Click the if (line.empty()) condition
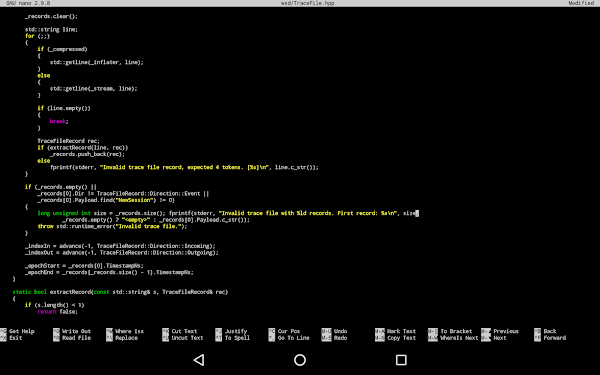The width and height of the screenshot is (600, 375). (x=64, y=108)
